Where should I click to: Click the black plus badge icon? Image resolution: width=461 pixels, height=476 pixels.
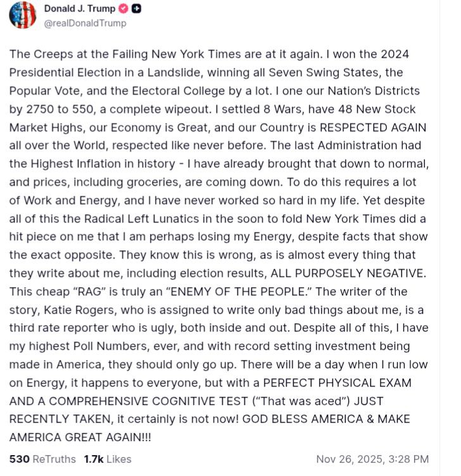coord(137,9)
